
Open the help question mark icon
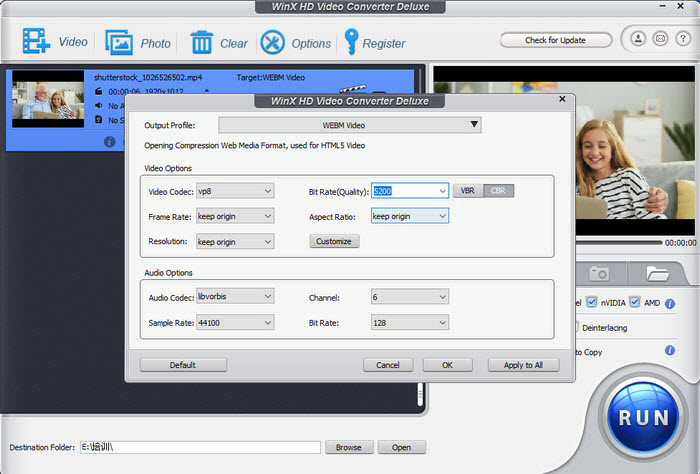click(x=683, y=39)
